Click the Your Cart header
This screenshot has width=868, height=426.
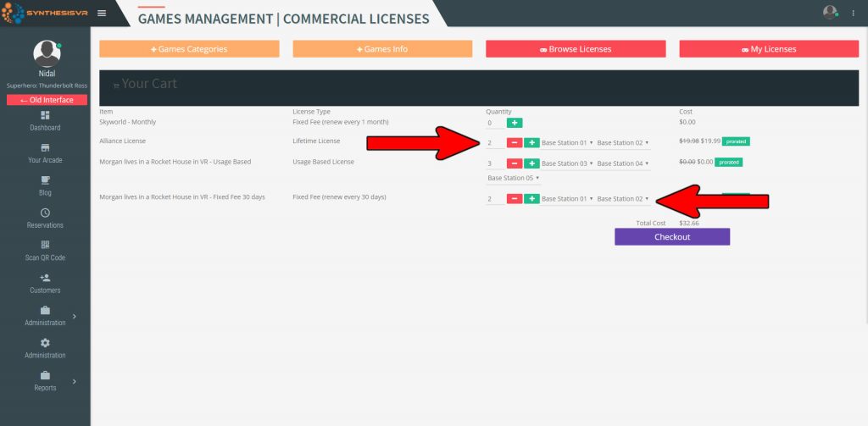click(479, 87)
